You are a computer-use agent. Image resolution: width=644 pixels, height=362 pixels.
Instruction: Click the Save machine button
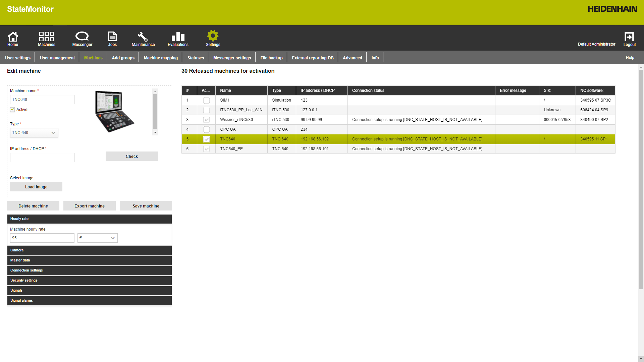146,206
